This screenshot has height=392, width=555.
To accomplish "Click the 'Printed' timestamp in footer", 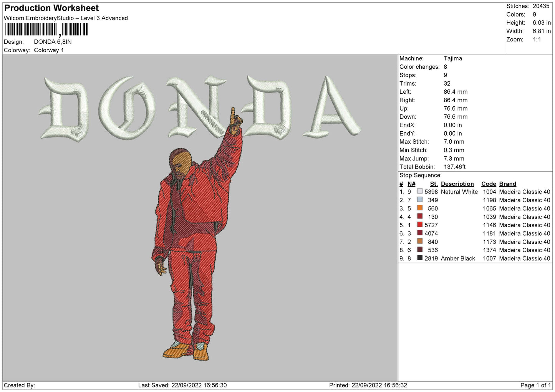I will pyautogui.click(x=368, y=385).
